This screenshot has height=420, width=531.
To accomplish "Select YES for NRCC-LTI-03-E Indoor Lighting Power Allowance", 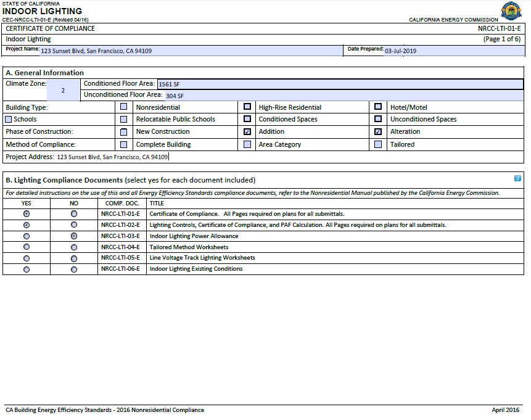I will (27, 236).
